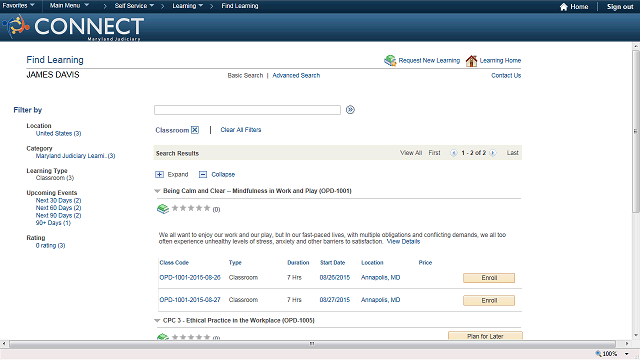Open the Favorites dropdown menu
The image size is (640, 360).
pos(18,5)
